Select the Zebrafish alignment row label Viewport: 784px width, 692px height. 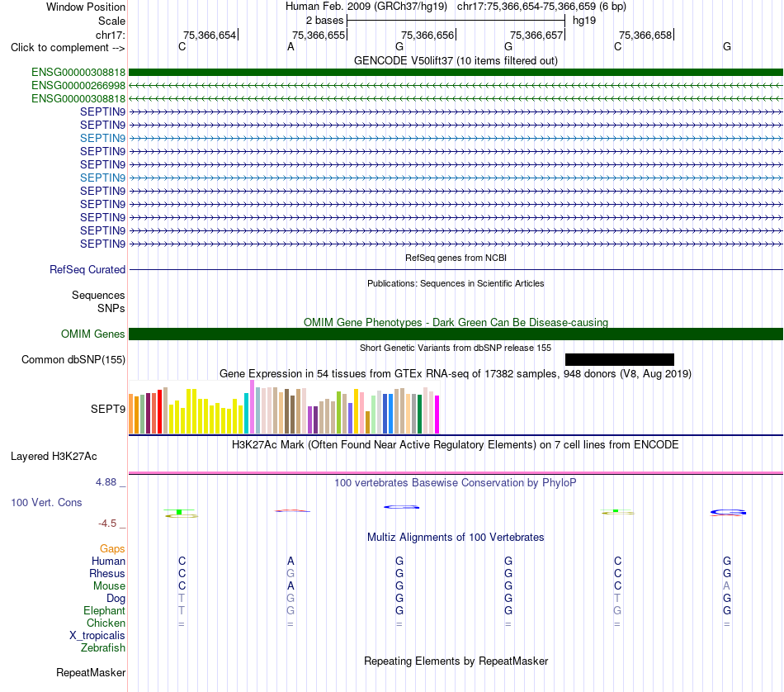click(103, 647)
